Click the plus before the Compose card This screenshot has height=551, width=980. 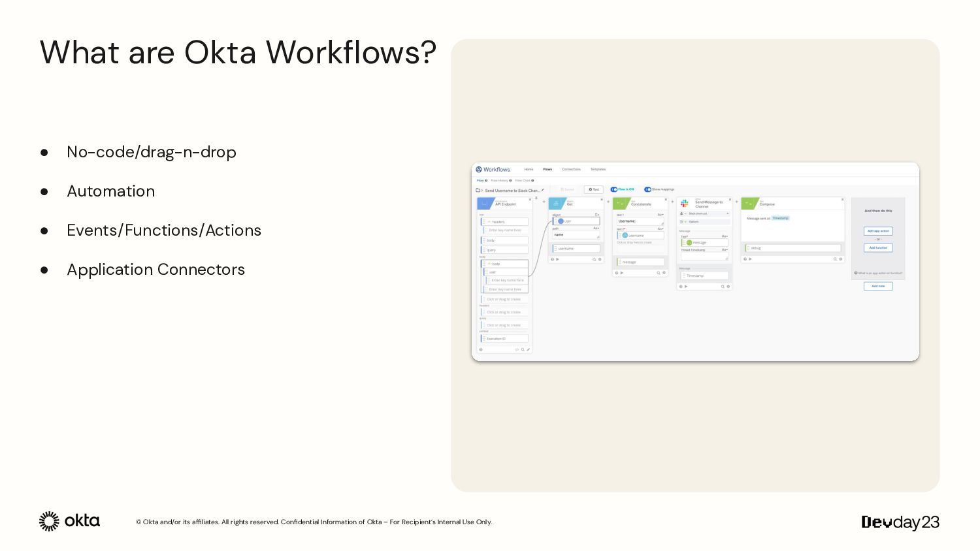click(736, 202)
